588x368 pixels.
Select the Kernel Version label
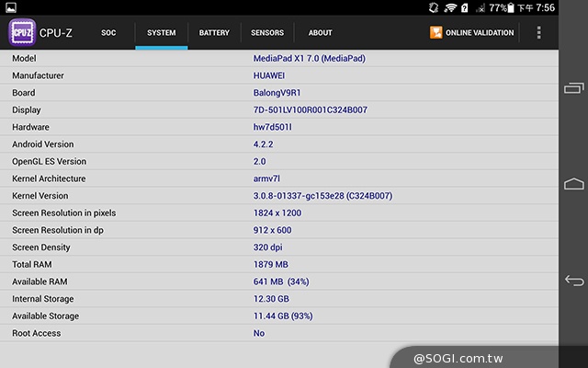point(40,196)
